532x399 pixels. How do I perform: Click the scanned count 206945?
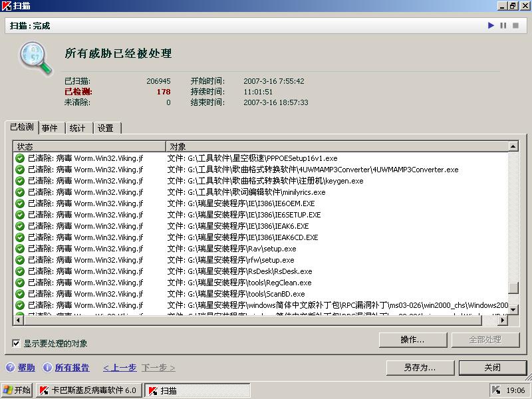[158, 81]
